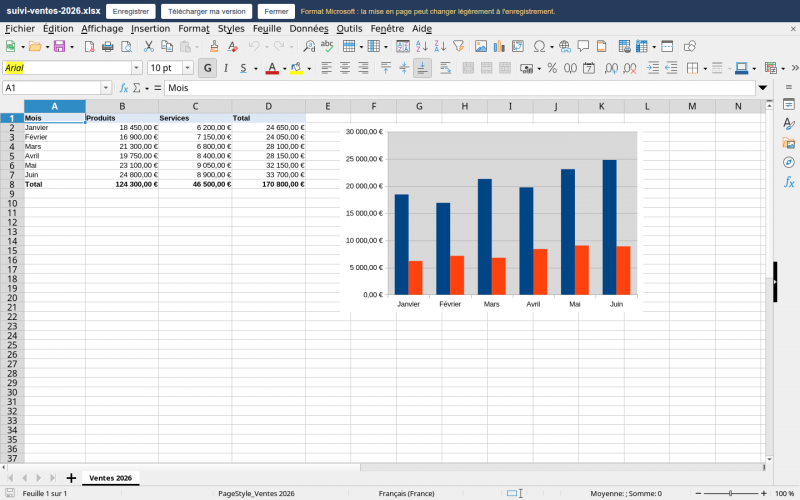
Task: Click the Copy icon
Action: [x=167, y=46]
